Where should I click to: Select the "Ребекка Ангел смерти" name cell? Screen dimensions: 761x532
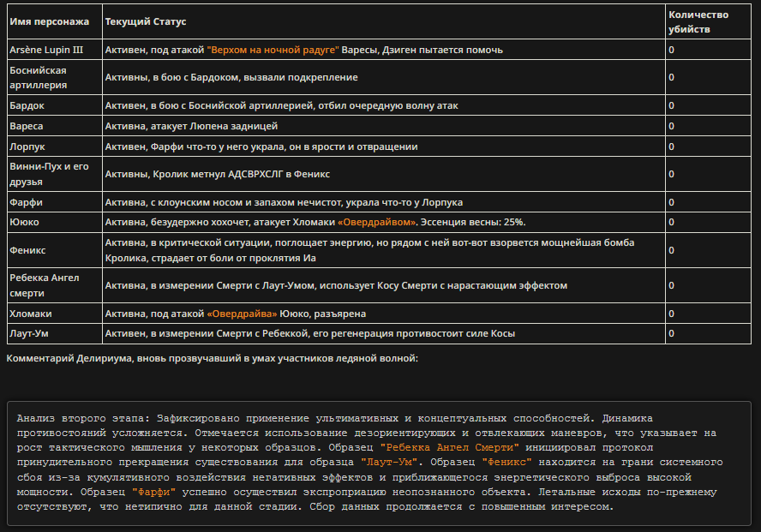55,285
